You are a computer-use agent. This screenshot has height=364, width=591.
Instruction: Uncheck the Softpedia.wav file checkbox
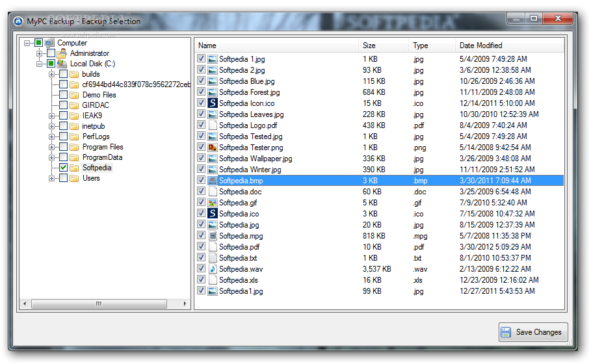coord(201,268)
